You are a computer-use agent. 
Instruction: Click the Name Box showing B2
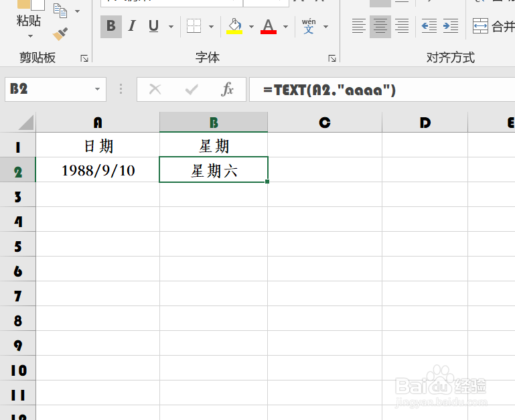click(50, 89)
